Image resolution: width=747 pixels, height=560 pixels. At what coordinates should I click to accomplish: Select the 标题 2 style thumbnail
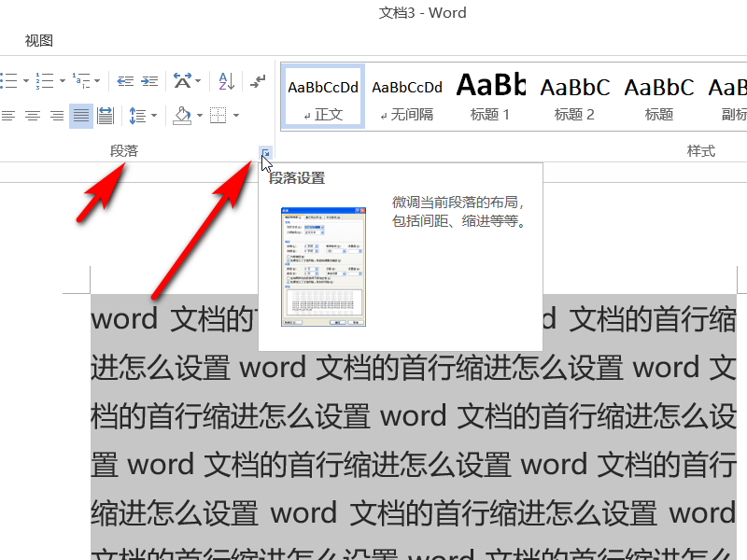click(x=575, y=97)
